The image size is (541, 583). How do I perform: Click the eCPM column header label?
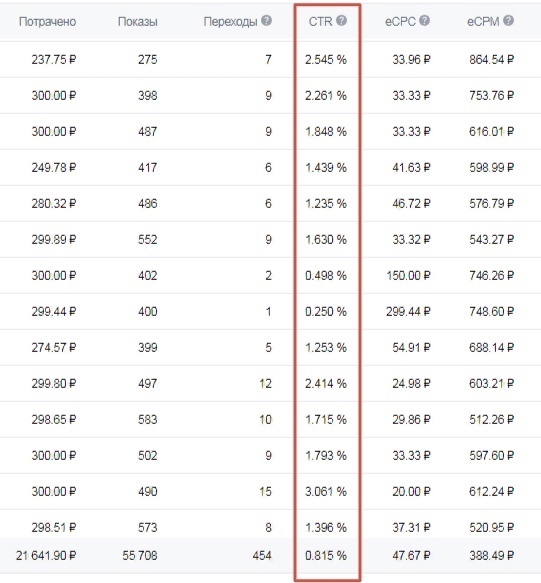click(x=483, y=22)
